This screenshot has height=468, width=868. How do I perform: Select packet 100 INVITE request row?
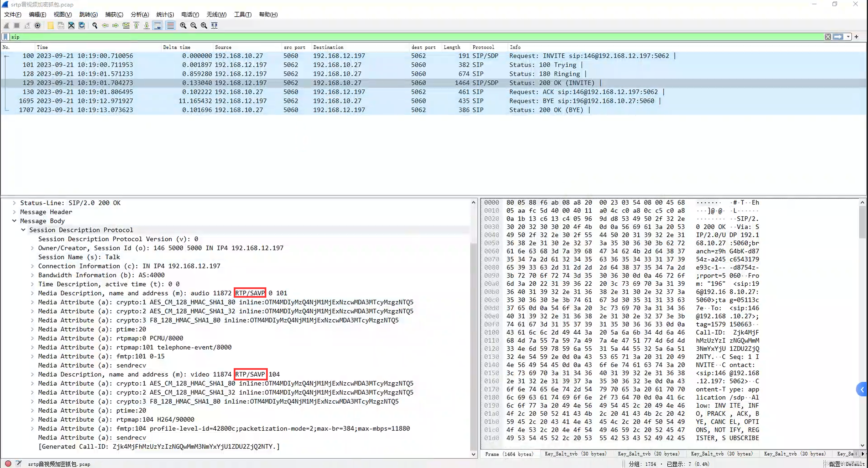tap(433, 56)
